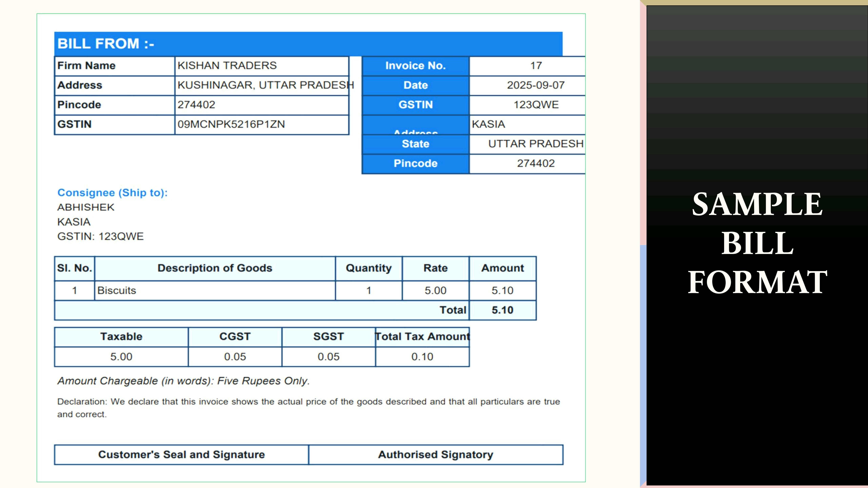Click the date value 2025-09-07
Screen dimensions: 868x488
coord(536,85)
